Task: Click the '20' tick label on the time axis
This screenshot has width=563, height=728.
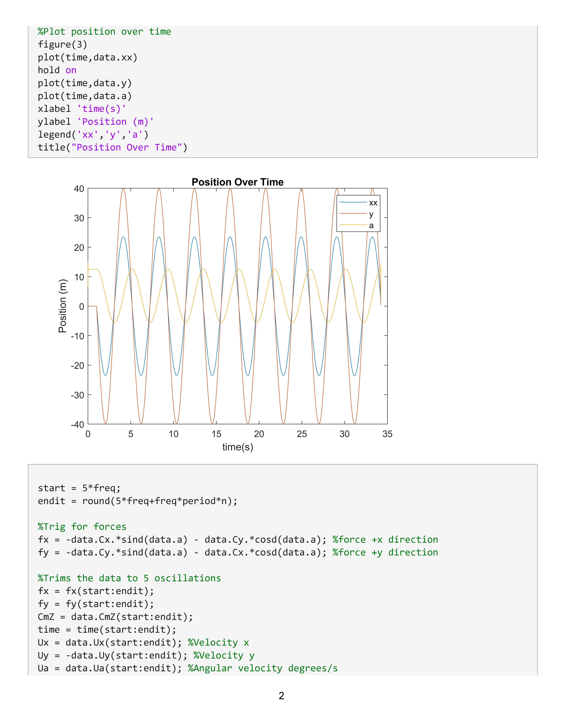Action: [x=259, y=434]
